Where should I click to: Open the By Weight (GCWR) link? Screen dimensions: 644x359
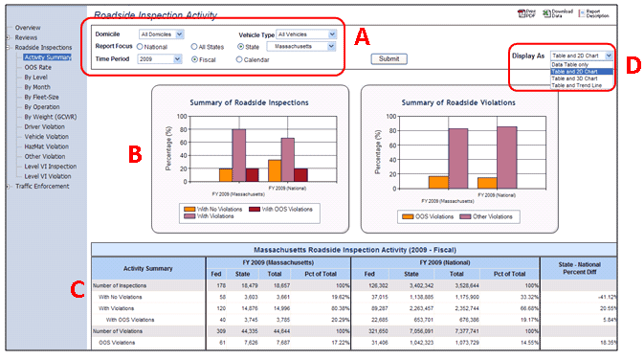click(50, 117)
